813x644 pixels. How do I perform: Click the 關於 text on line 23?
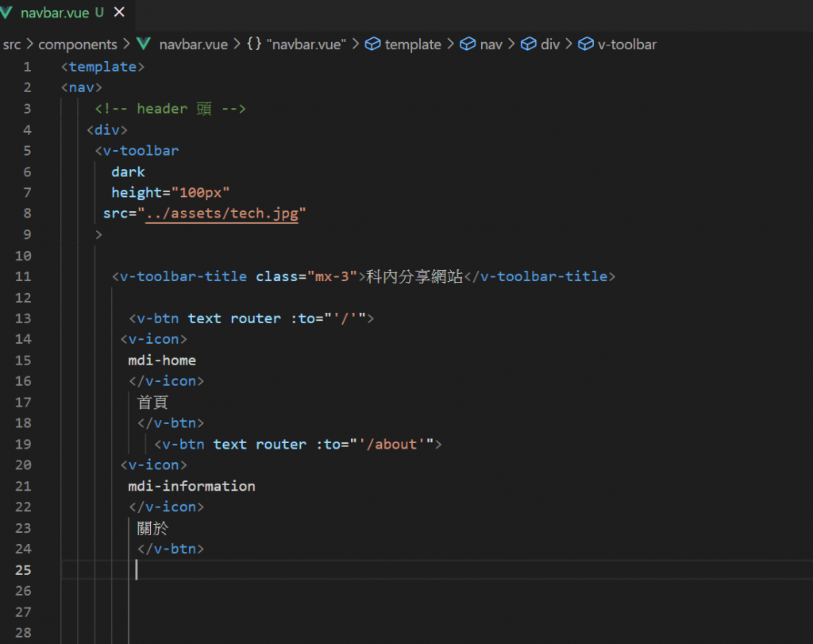(x=152, y=528)
